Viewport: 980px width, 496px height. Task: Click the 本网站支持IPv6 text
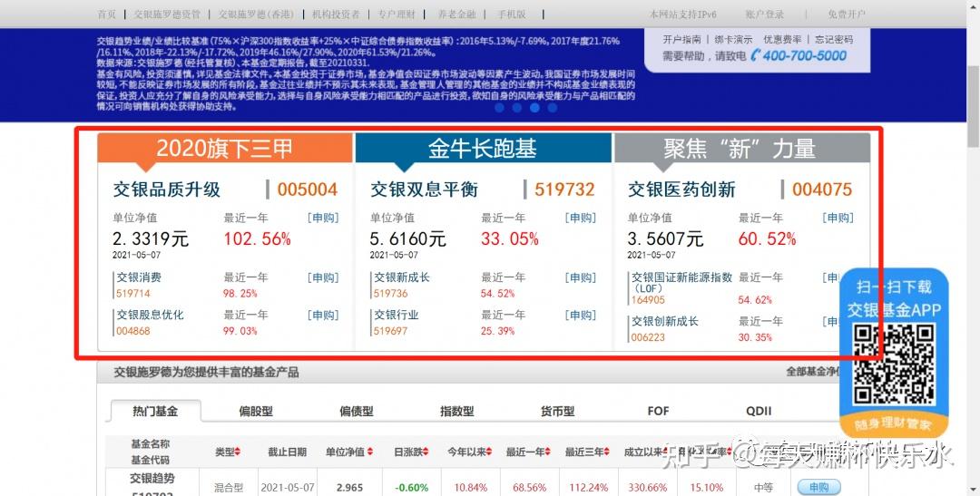point(683,14)
